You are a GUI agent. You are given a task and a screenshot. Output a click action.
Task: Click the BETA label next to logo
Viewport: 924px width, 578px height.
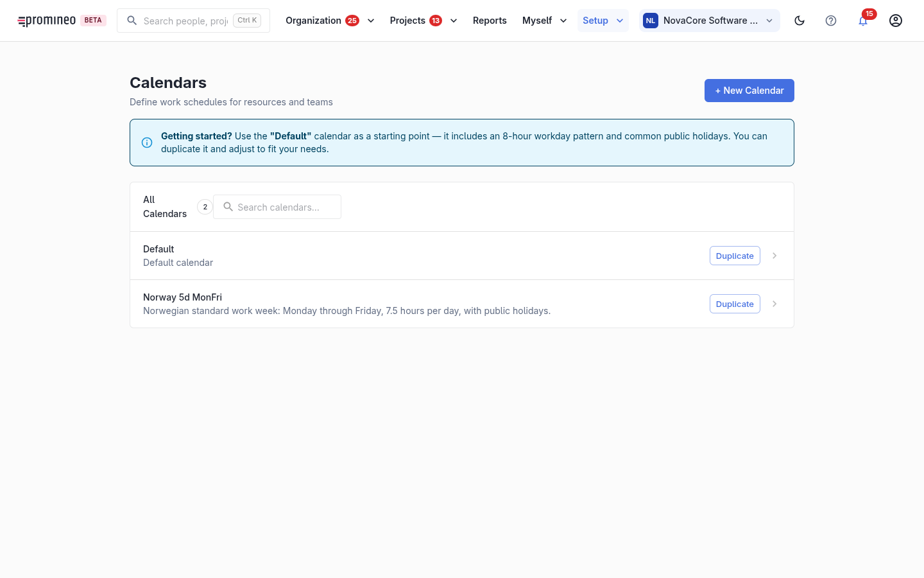click(93, 21)
